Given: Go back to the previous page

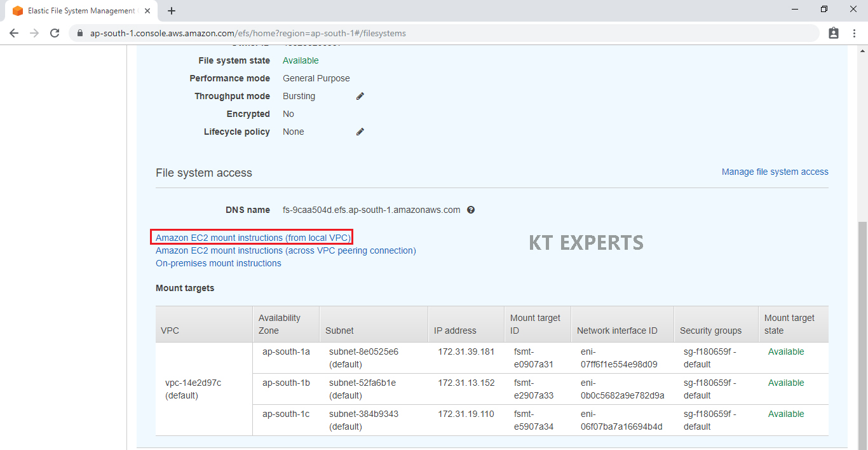Looking at the screenshot, I should (14, 33).
